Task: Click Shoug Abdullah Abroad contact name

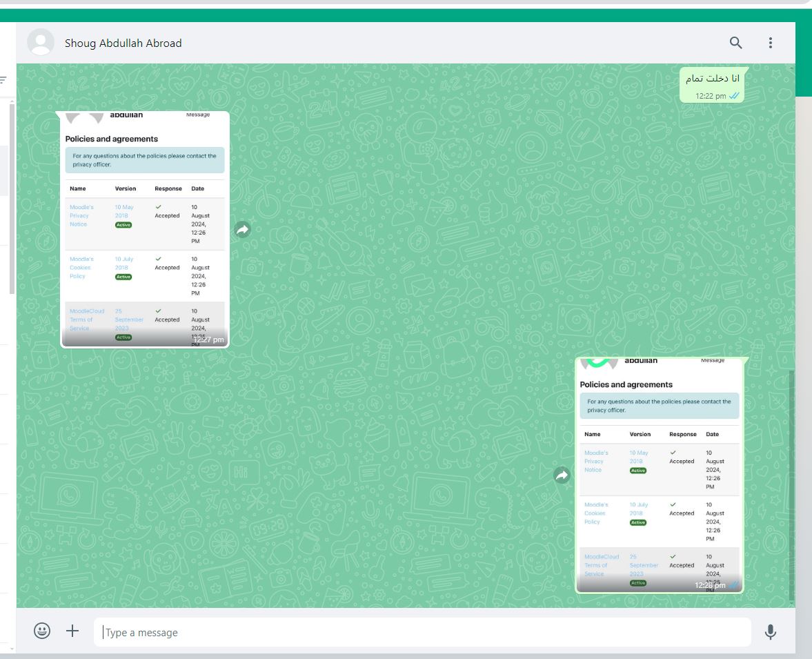Action: (123, 43)
